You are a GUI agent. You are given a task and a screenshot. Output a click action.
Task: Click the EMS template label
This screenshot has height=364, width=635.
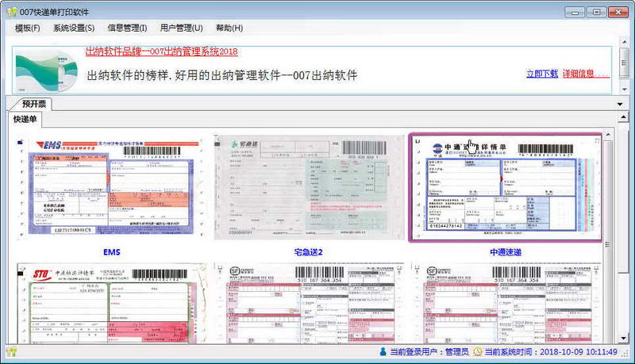[x=112, y=252]
